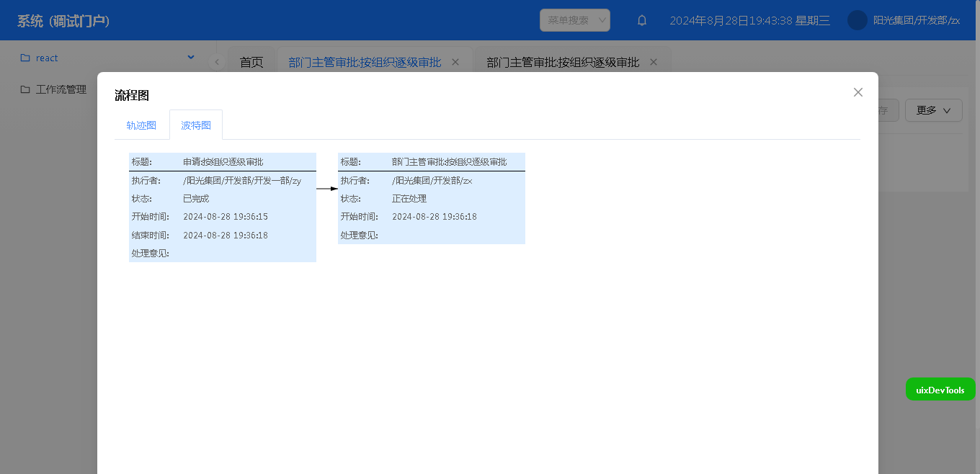Screen dimensions: 980x474
Task: Select the inactive 部门主管审批:按组织逐级审批 tab
Action: tap(563, 62)
